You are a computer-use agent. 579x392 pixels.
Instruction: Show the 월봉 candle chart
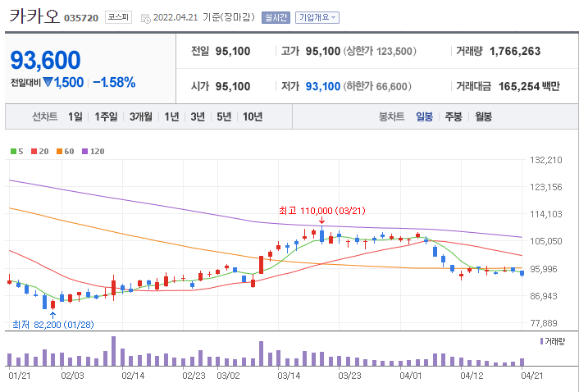(x=483, y=117)
